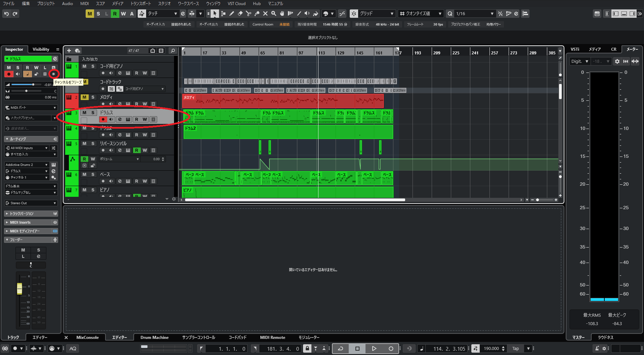Viewport: 644px width, 355px height.
Task: Click the Tap tempo button
Action: 515,349
